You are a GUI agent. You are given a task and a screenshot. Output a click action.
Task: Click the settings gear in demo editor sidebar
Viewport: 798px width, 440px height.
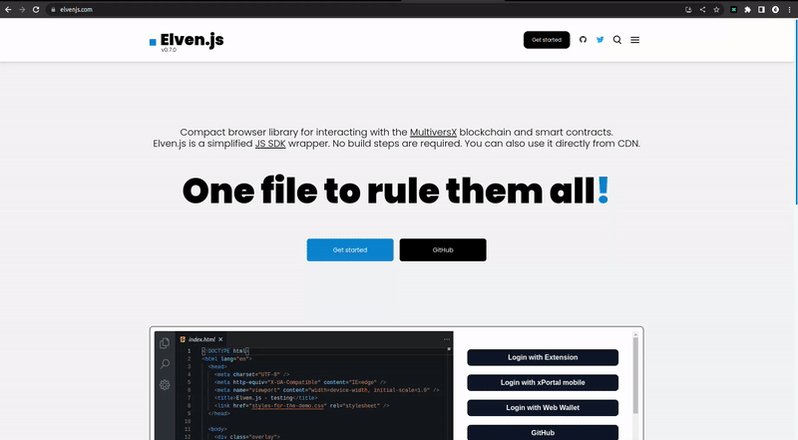coord(164,385)
